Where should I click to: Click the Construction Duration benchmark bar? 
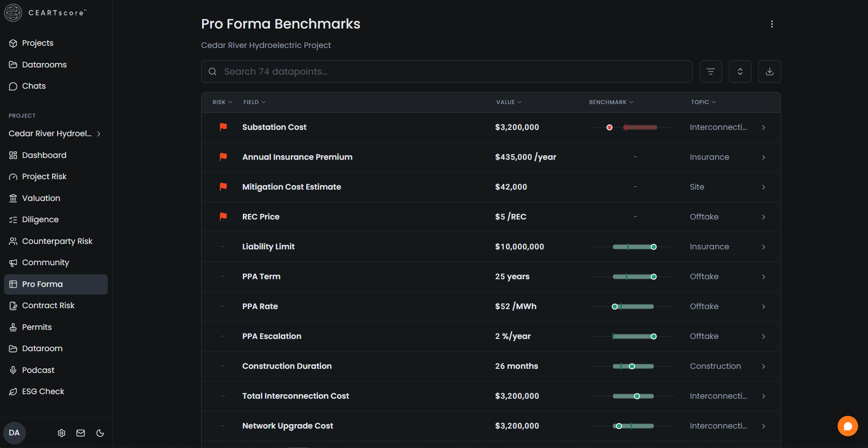click(x=633, y=367)
